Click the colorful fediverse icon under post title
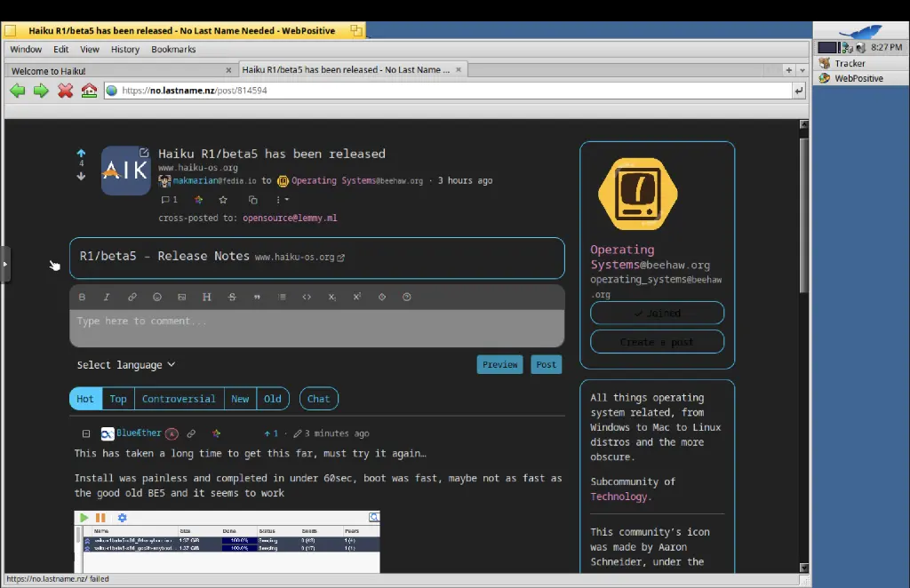Image resolution: width=910 pixels, height=588 pixels. (x=198, y=200)
